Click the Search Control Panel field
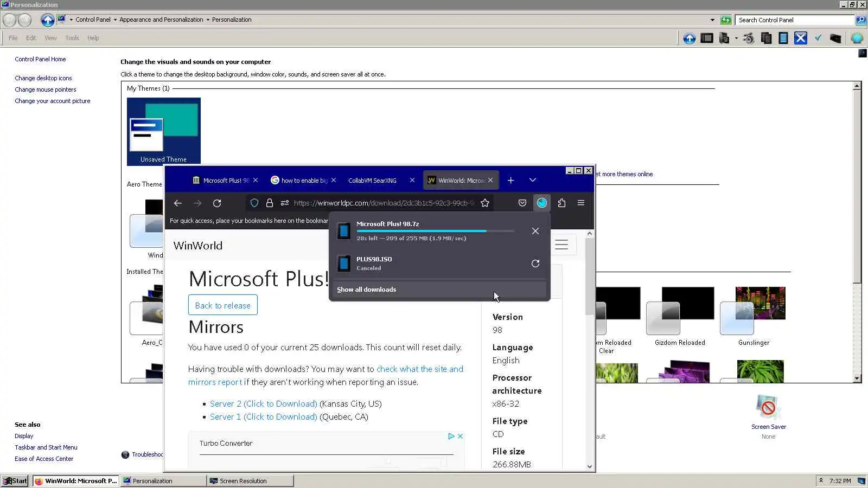 [x=795, y=20]
